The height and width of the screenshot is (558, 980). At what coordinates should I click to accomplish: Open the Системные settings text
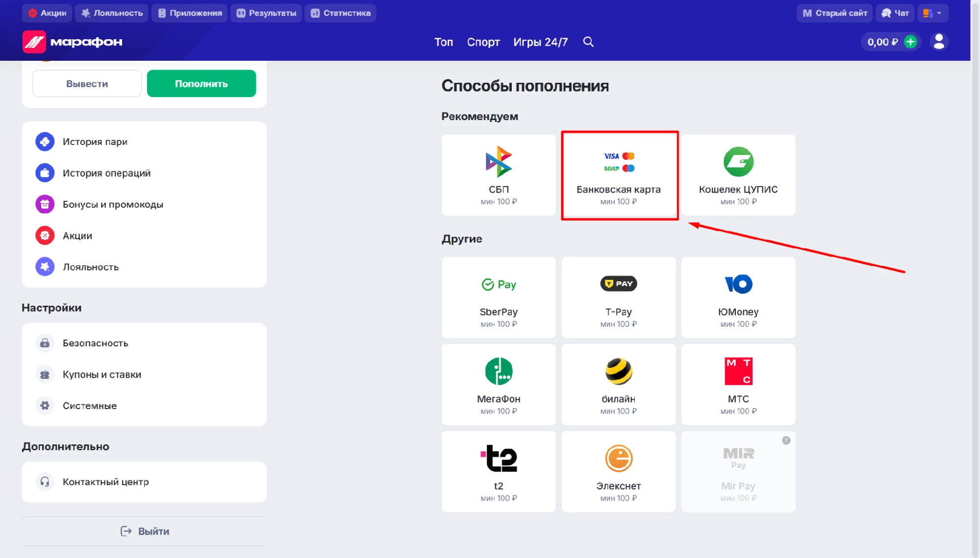coord(90,406)
